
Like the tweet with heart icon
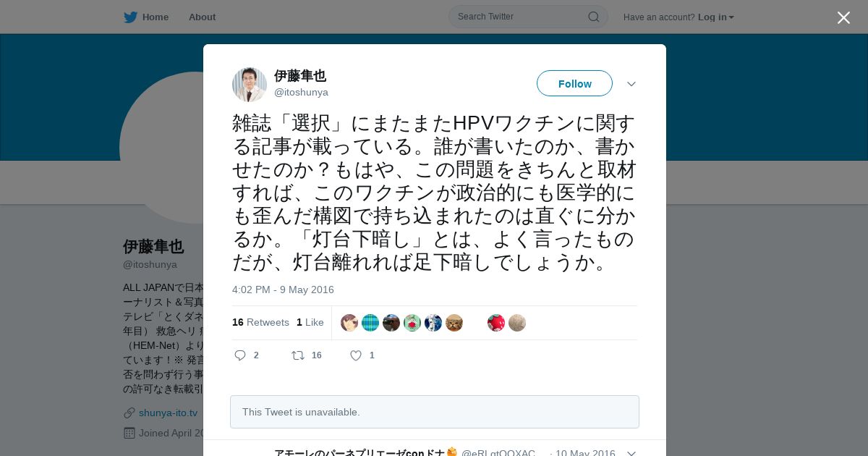tap(356, 355)
